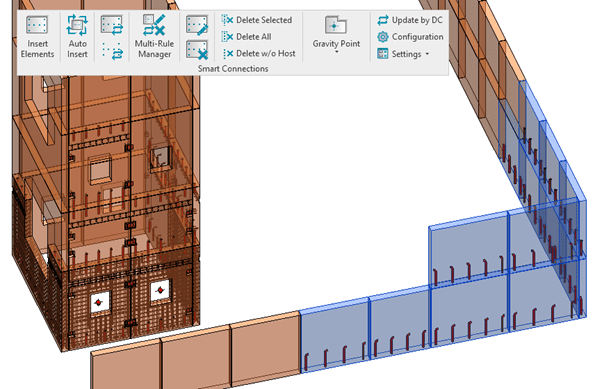Click the left red gravity point marker
This screenshot has width=602, height=389.
99,303
